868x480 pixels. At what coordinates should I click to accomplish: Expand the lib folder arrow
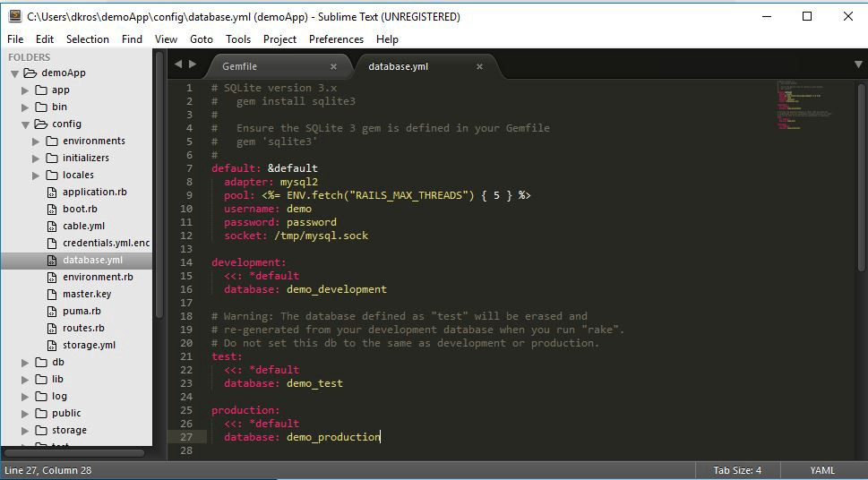pyautogui.click(x=25, y=380)
